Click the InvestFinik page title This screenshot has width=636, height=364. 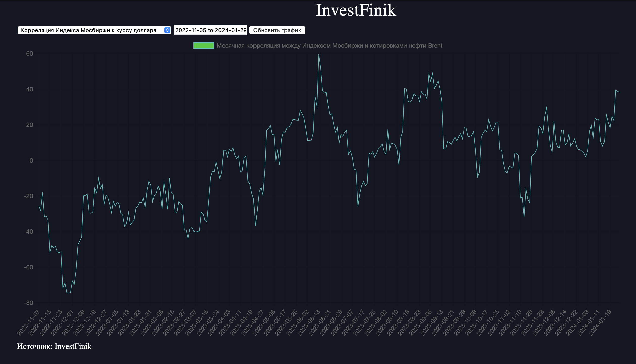[356, 10]
